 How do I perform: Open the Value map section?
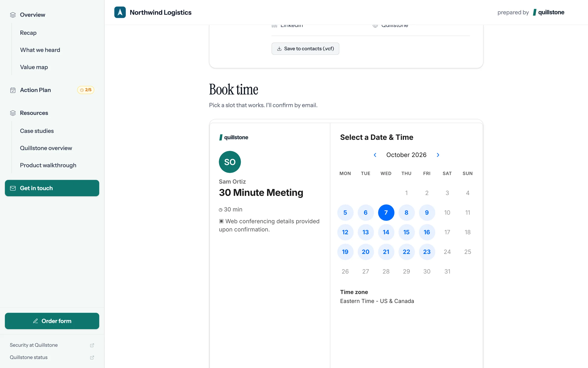coord(34,67)
